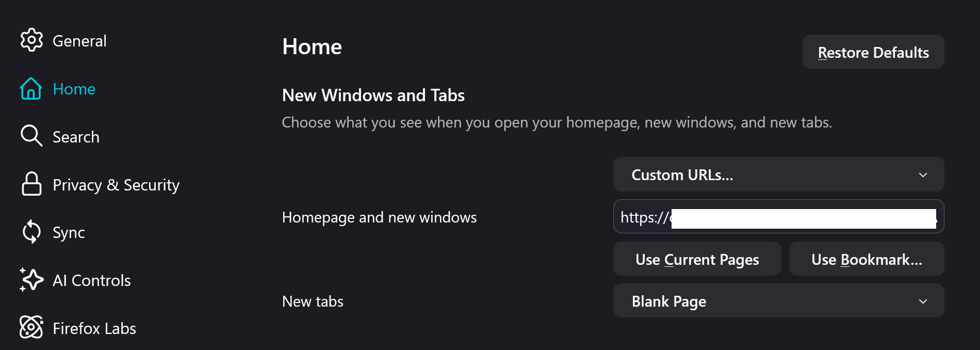Select the Search settings label
Screen dimensions: 980x350
point(76,137)
